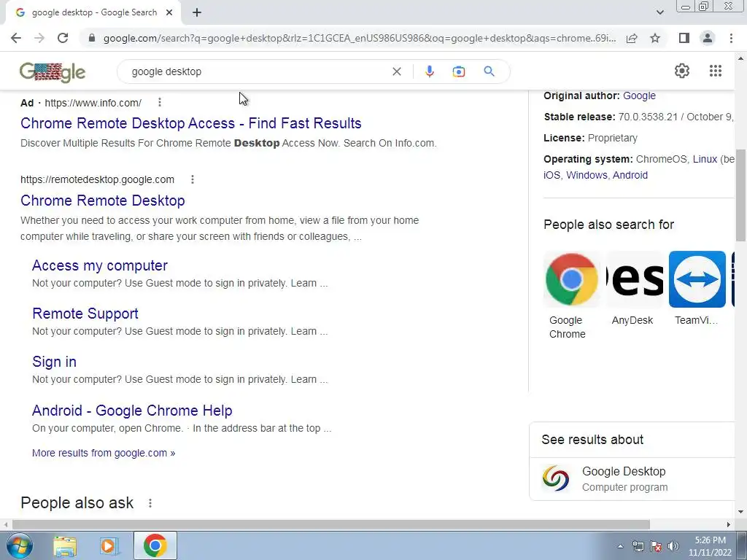Open the Chrome Remote Desktop Access ad link
Viewport: 747px width, 560px height.
tap(191, 123)
